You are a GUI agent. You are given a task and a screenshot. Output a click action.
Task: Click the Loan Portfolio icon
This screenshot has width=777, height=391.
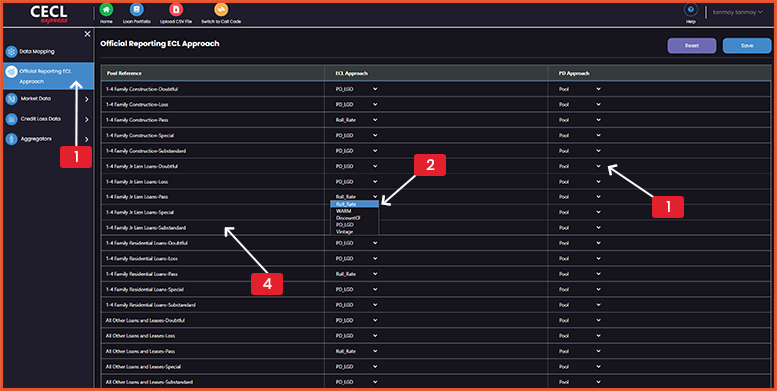[137, 9]
